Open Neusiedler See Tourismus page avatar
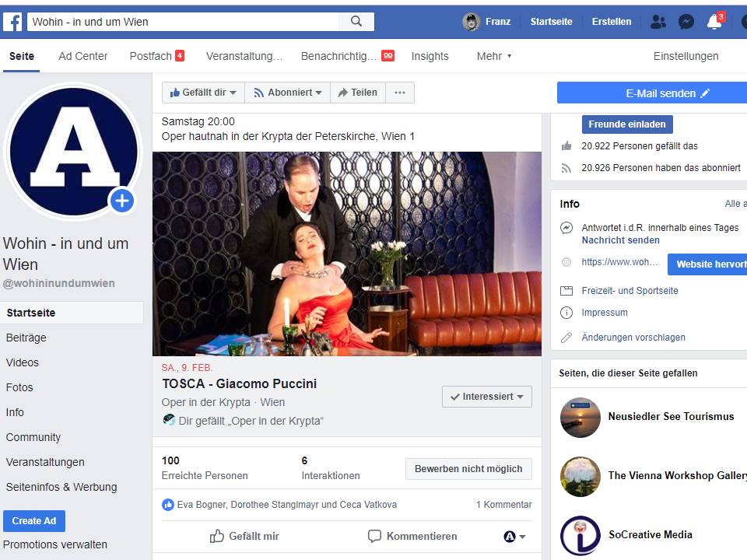747x560 pixels. [x=580, y=417]
